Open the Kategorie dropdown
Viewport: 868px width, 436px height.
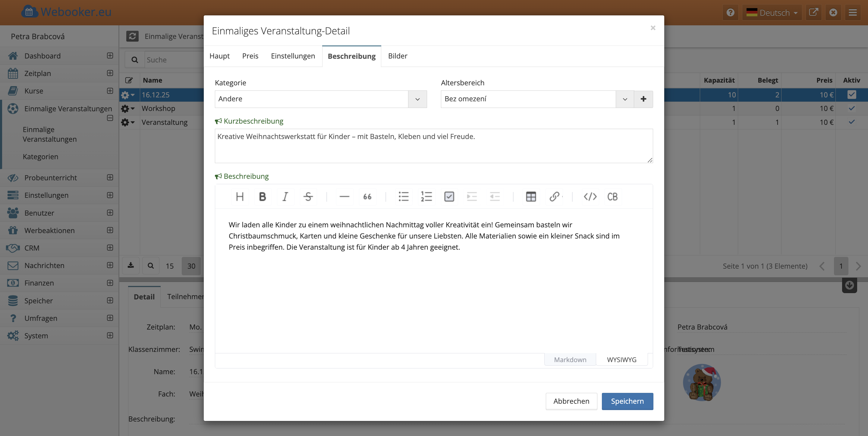[417, 99]
